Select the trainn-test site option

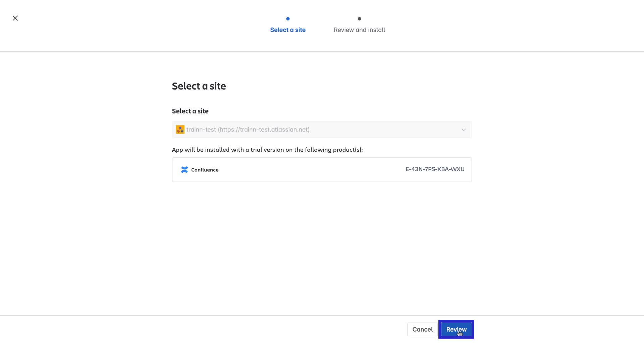pyautogui.click(x=248, y=130)
